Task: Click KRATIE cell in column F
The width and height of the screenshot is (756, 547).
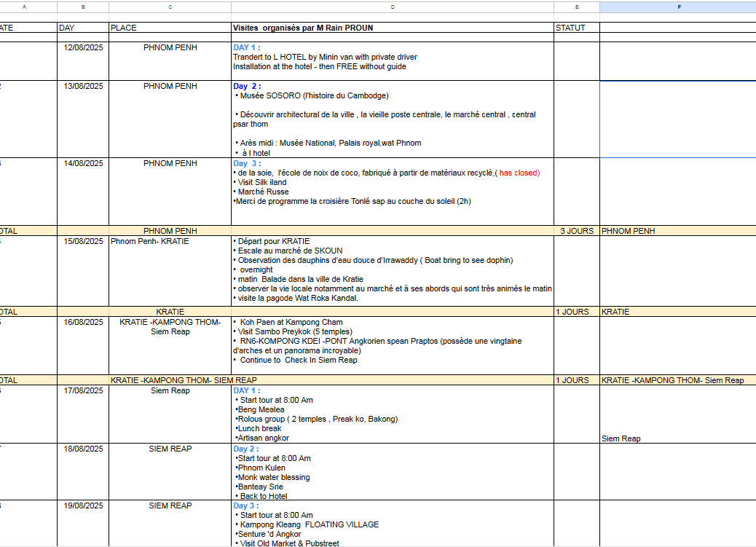Action: point(678,312)
